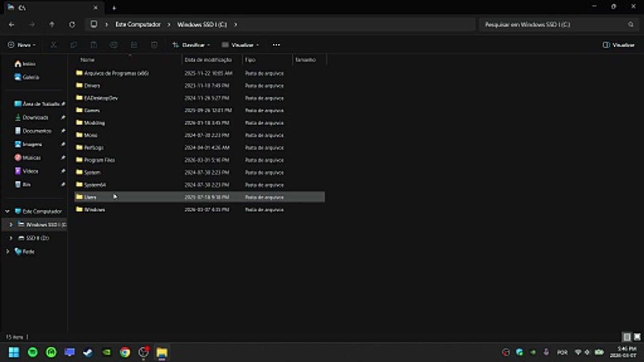
Task: Click the Cut scissors icon in toolbar
Action: 53,45
